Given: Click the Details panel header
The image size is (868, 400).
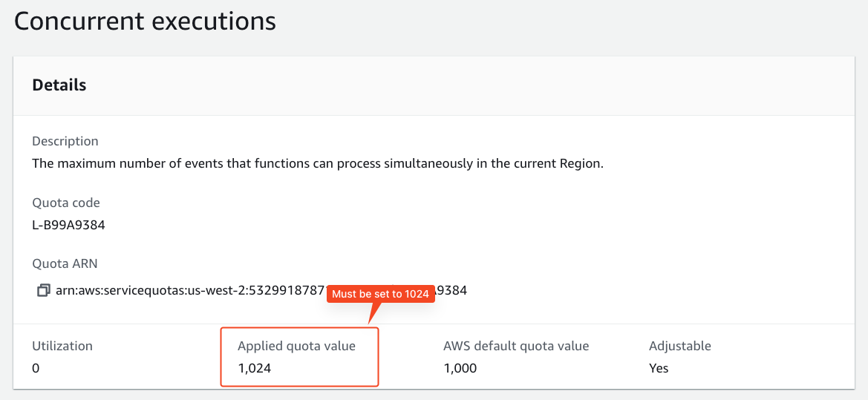Looking at the screenshot, I should point(59,85).
